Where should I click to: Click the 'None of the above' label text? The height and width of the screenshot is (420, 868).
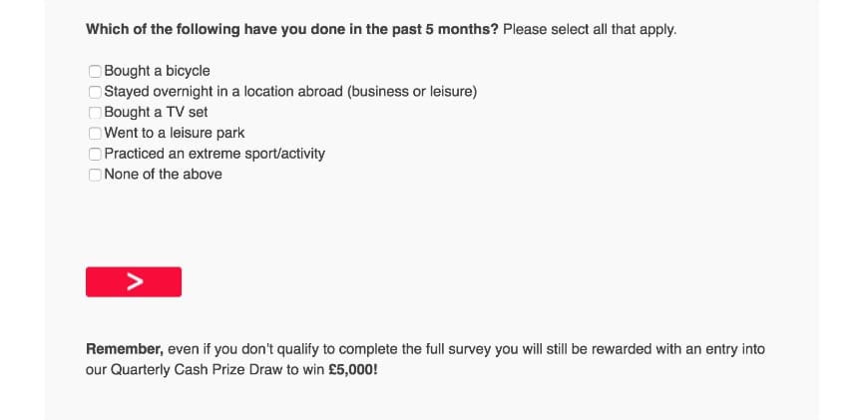point(164,175)
